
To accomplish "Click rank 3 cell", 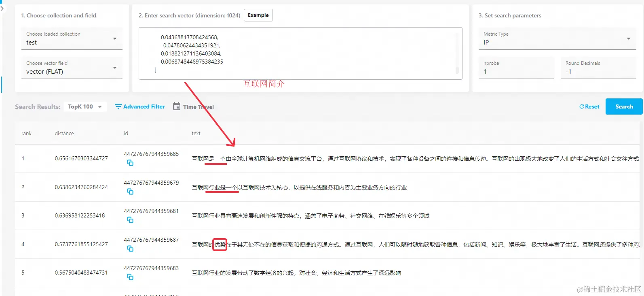I will click(23, 215).
